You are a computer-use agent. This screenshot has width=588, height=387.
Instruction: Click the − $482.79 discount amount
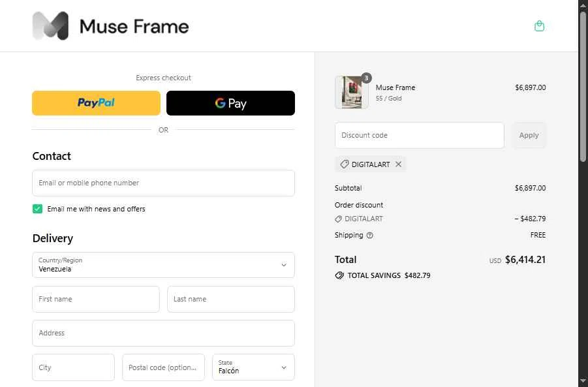(530, 219)
